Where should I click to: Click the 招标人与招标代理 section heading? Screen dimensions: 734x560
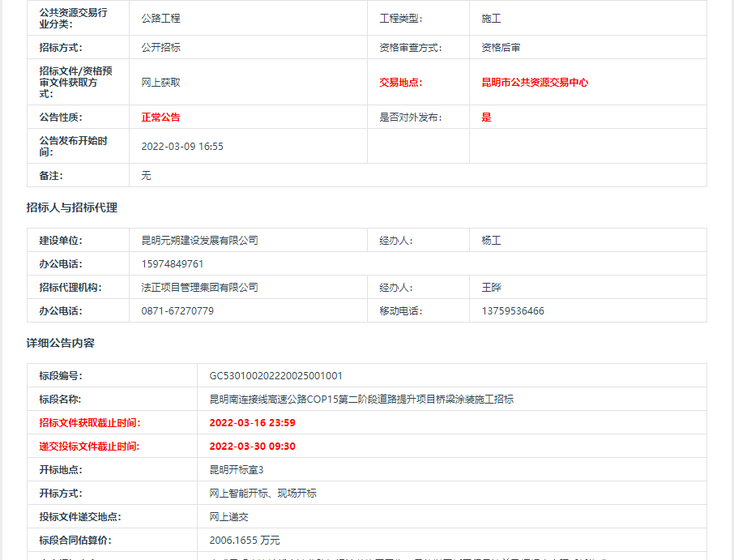tap(72, 208)
